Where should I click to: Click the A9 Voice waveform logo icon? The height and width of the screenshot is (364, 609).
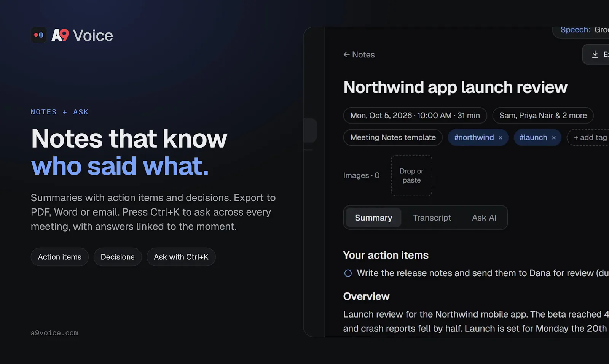click(x=39, y=35)
